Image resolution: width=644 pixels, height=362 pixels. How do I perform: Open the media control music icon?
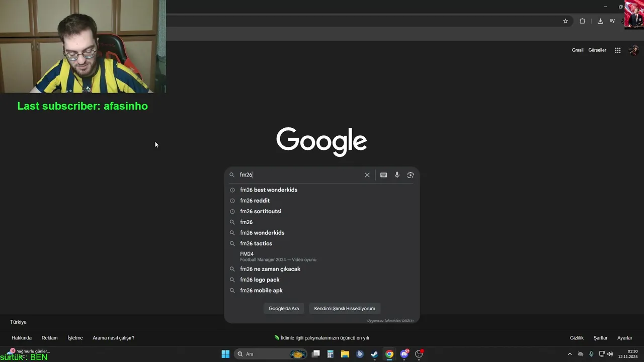pos(612,21)
